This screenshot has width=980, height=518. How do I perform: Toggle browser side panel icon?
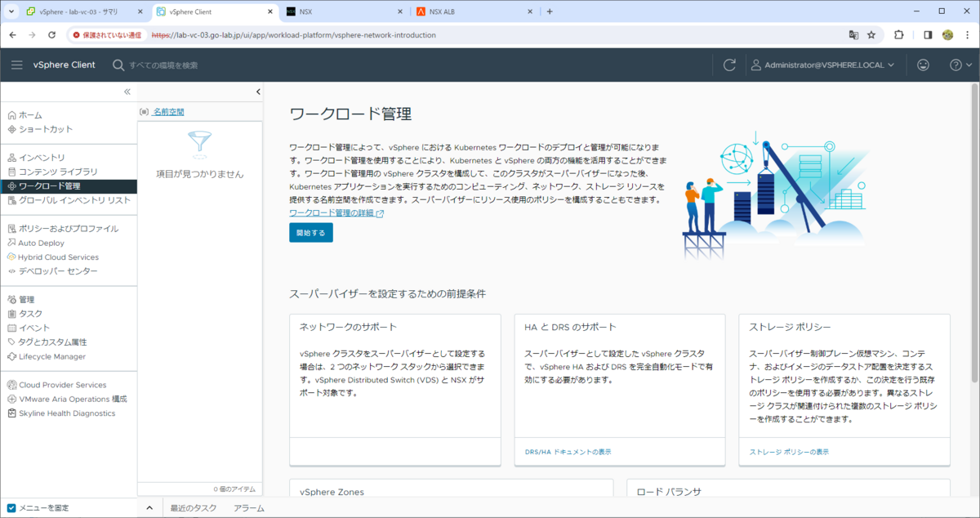pos(928,35)
